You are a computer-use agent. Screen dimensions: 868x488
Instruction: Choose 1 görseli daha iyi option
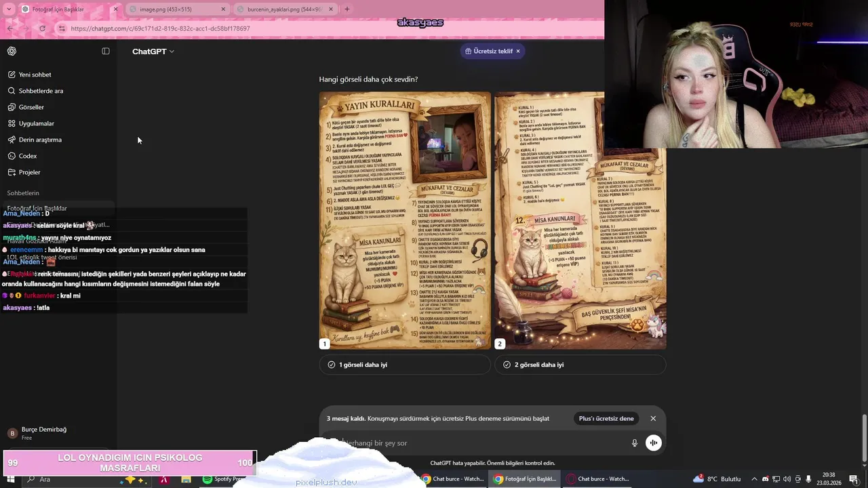pos(405,365)
